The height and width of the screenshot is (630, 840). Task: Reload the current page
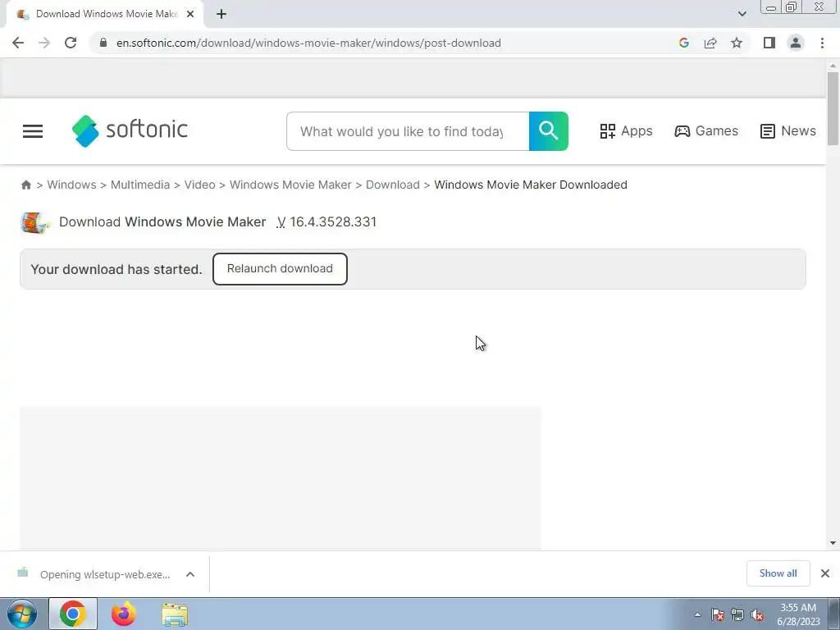click(71, 43)
